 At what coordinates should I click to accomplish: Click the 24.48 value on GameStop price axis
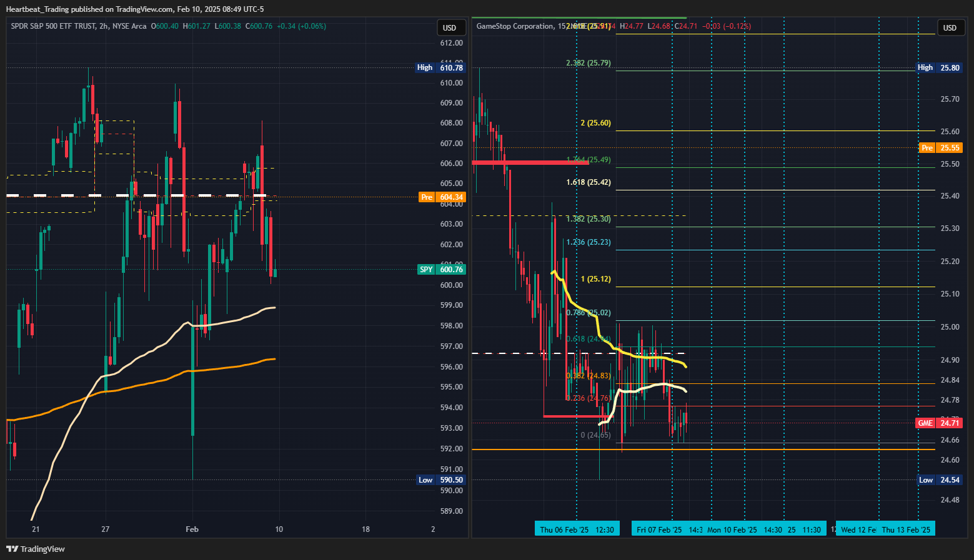coord(950,500)
